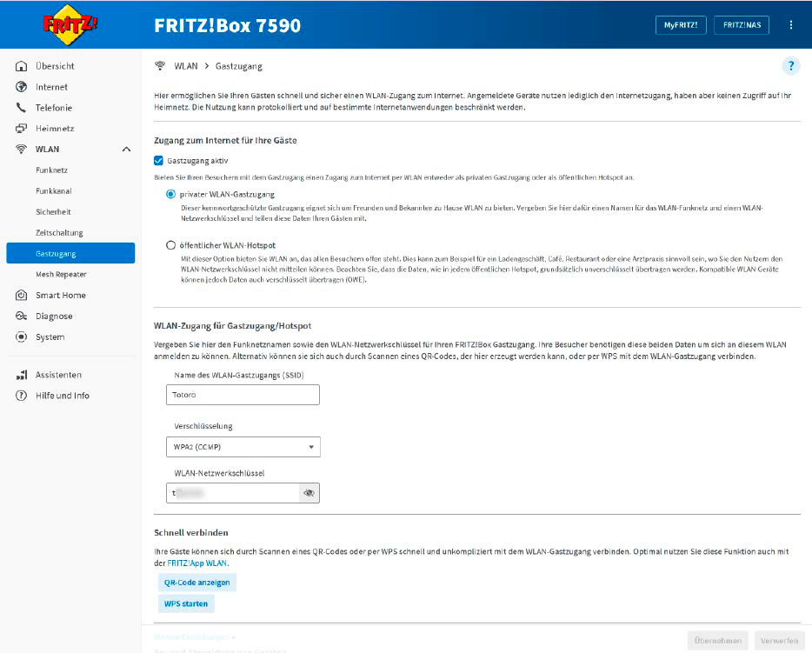Click the Smart Home icon
Viewport: 812px width, 653px height.
click(x=21, y=295)
